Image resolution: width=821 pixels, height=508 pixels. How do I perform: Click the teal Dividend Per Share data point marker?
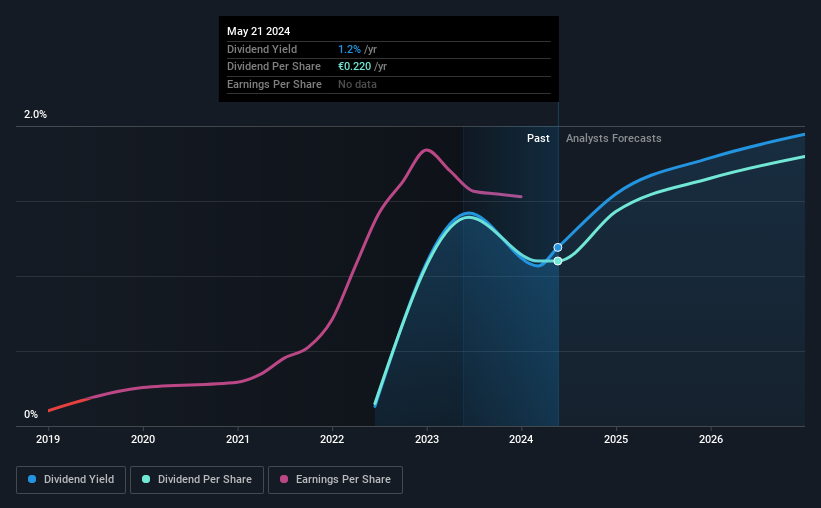(558, 261)
